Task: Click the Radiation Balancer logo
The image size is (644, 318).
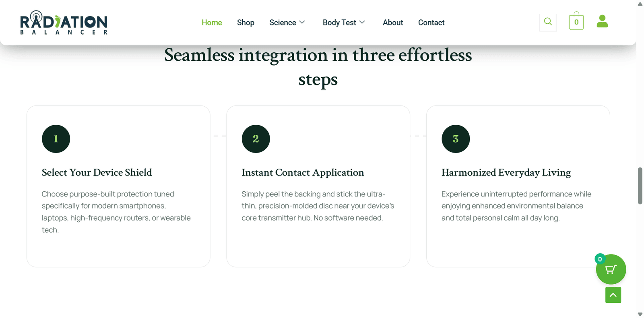Action: tap(64, 23)
